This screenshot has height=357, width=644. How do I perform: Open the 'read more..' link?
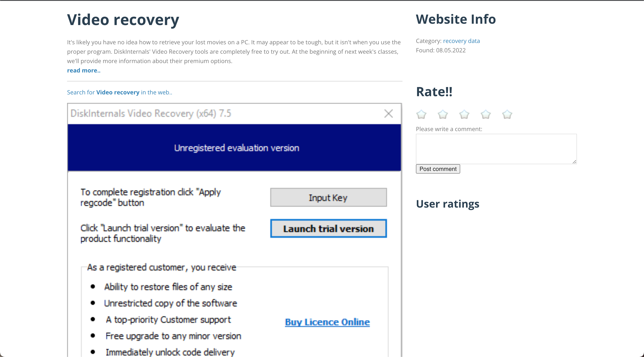[x=84, y=70]
